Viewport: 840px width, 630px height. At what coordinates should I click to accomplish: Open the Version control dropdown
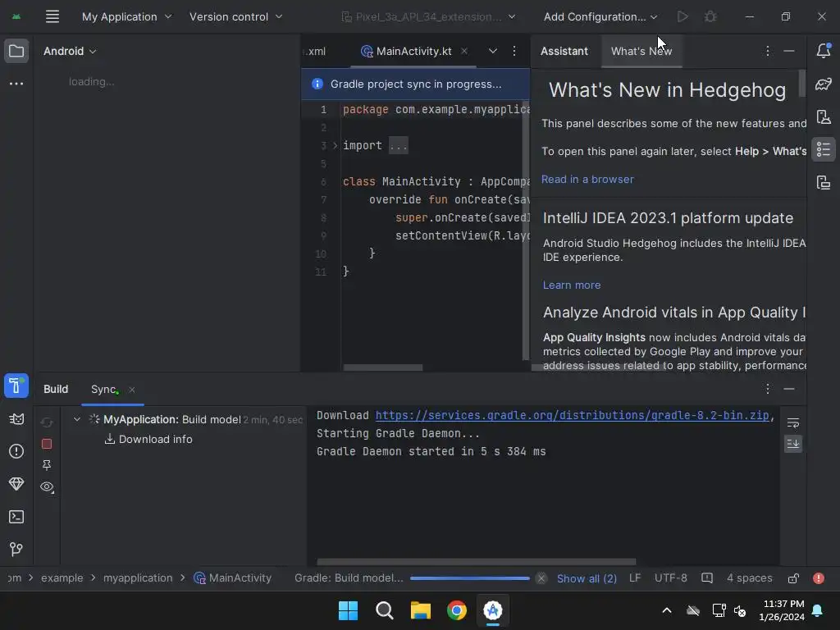pos(235,16)
